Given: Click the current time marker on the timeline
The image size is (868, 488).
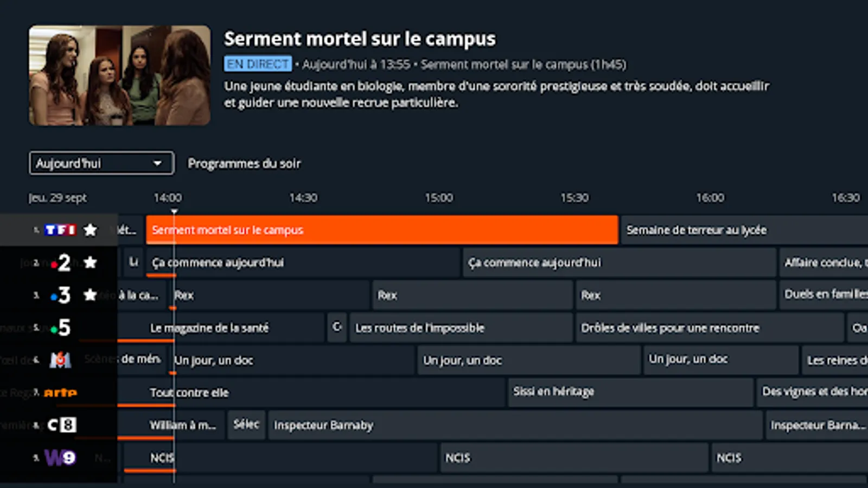Looking at the screenshot, I should [x=174, y=212].
